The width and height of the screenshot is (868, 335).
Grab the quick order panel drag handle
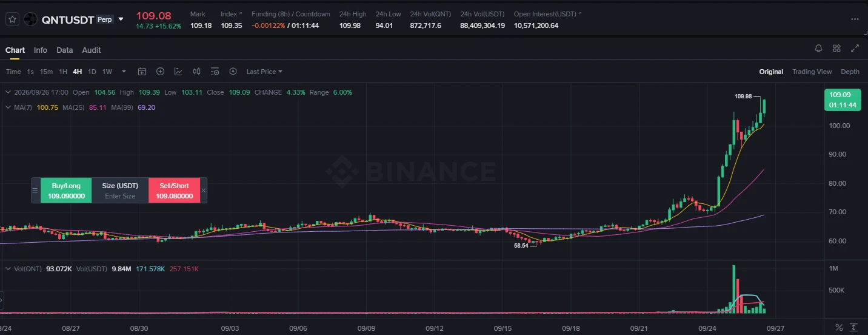(35, 191)
